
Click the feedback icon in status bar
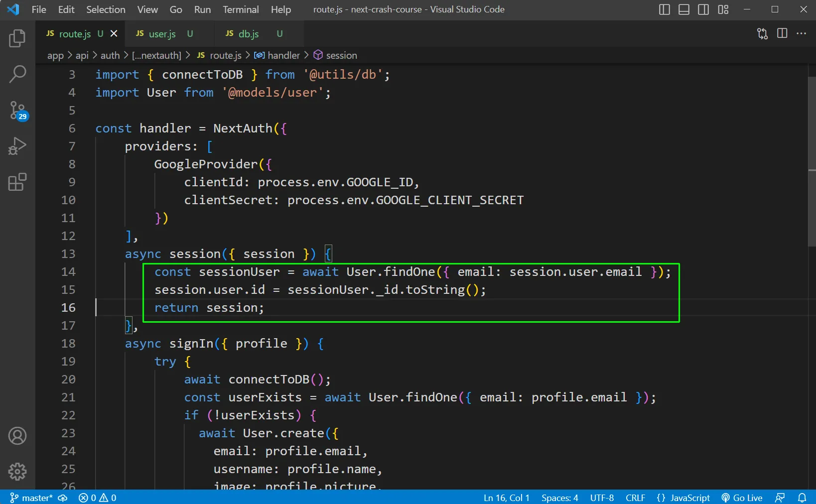pos(780,498)
